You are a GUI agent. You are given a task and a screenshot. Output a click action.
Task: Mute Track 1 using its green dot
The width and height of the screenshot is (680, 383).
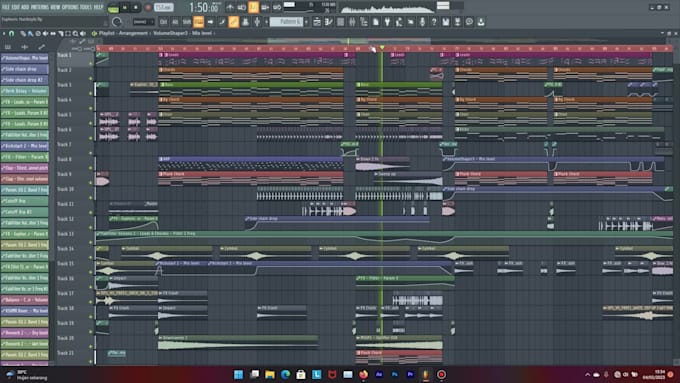click(x=91, y=63)
